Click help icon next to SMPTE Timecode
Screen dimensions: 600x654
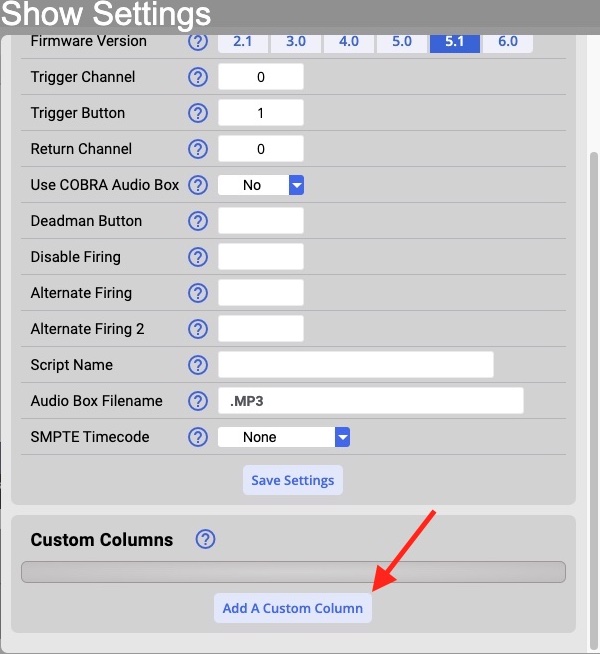coord(198,437)
